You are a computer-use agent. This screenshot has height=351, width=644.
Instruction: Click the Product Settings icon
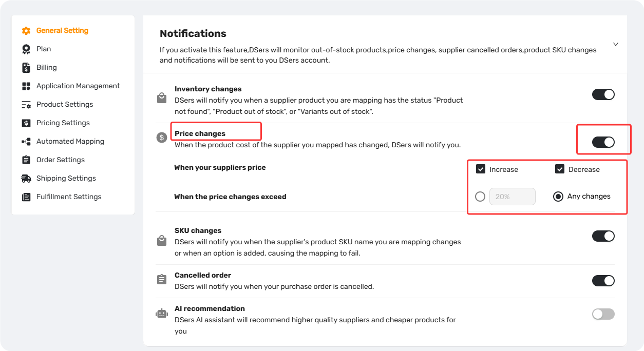tap(26, 105)
